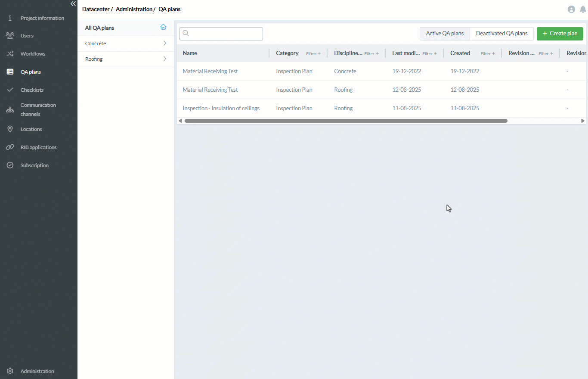Collapse the sidebar with double chevron icon
Image resolution: width=588 pixels, height=379 pixels.
point(73,3)
